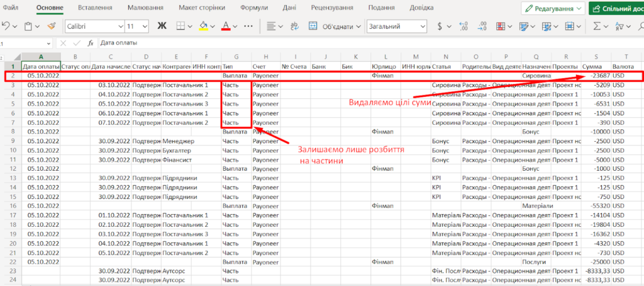The height and width of the screenshot is (286, 644).
Task: Select the Сумма header cell
Action: pos(596,66)
